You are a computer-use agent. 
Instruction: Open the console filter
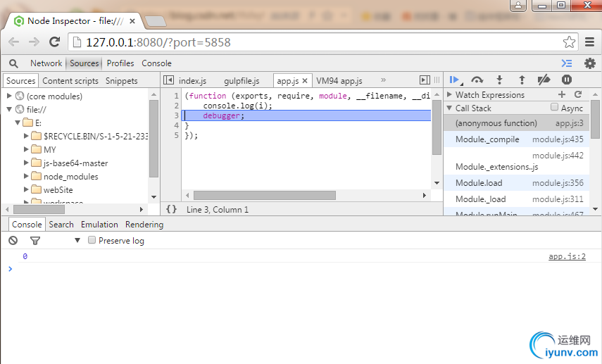tap(35, 240)
